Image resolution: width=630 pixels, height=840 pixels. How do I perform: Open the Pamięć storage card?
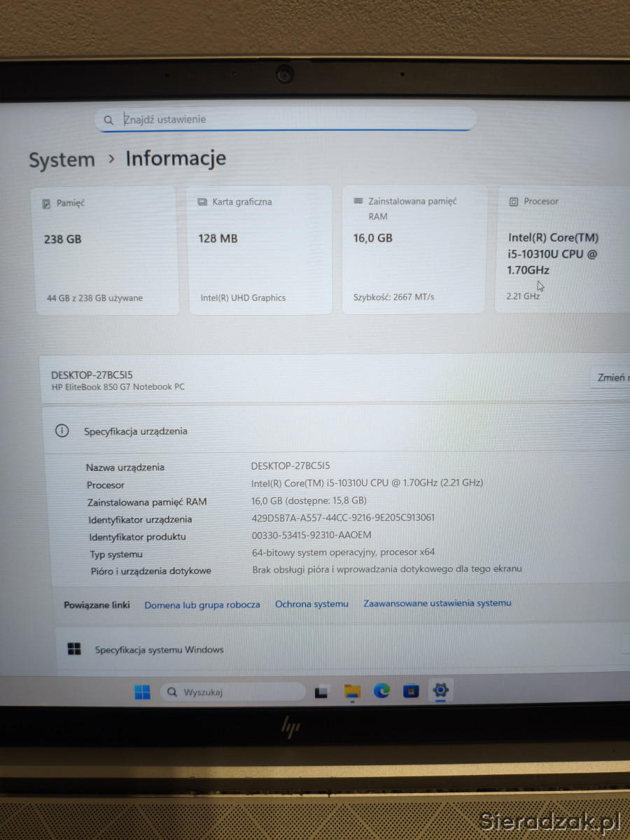pyautogui.click(x=106, y=250)
